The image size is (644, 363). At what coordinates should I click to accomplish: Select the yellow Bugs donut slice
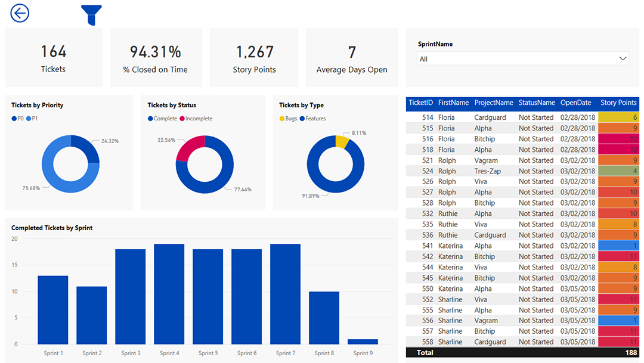tap(342, 141)
